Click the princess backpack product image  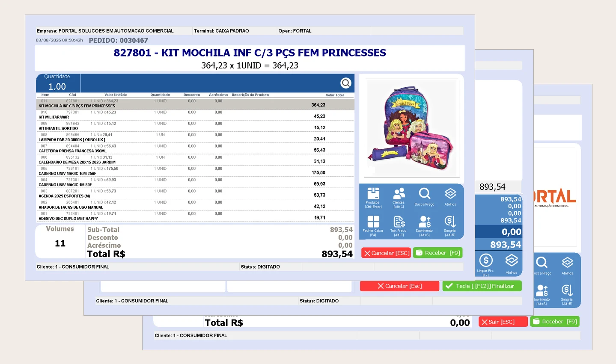[x=411, y=128]
